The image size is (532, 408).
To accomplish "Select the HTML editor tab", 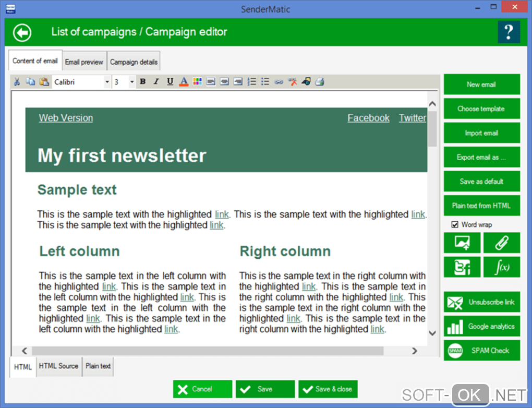I will click(x=23, y=367).
